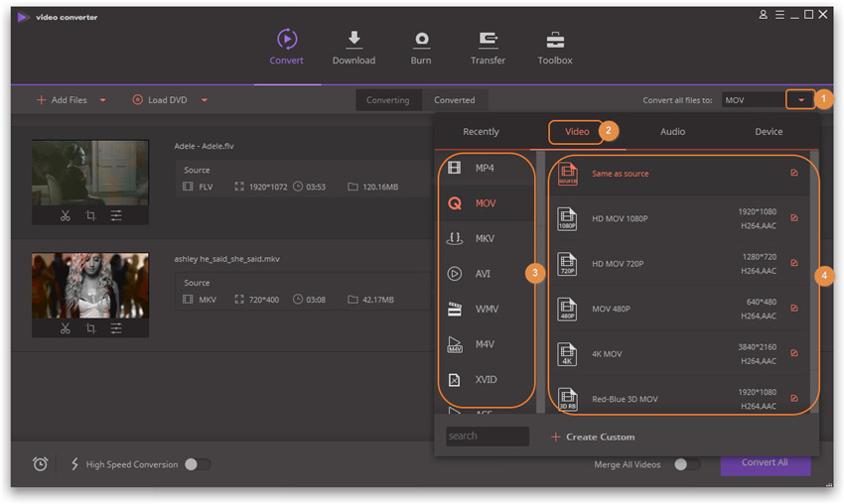Click the MOV output format field
This screenshot has height=504, width=844.
[754, 100]
